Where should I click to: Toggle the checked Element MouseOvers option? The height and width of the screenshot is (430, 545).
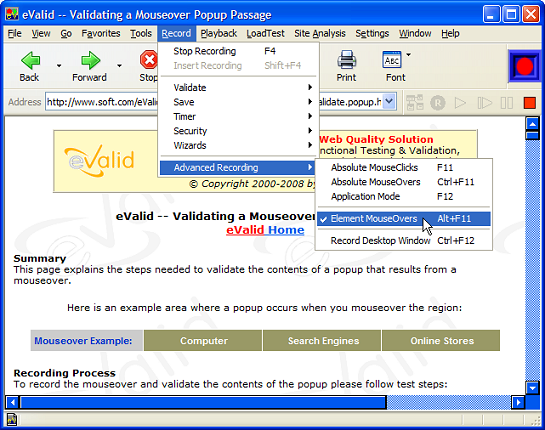coord(404,219)
